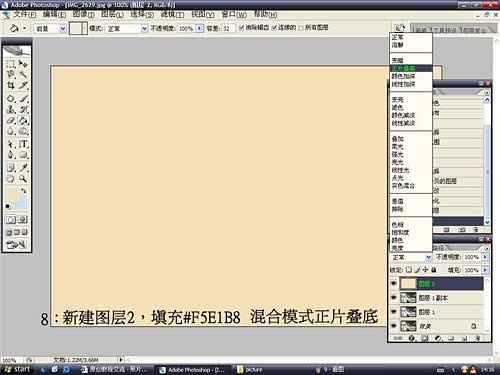Select the Zoom tool

pyautogui.click(x=23, y=179)
